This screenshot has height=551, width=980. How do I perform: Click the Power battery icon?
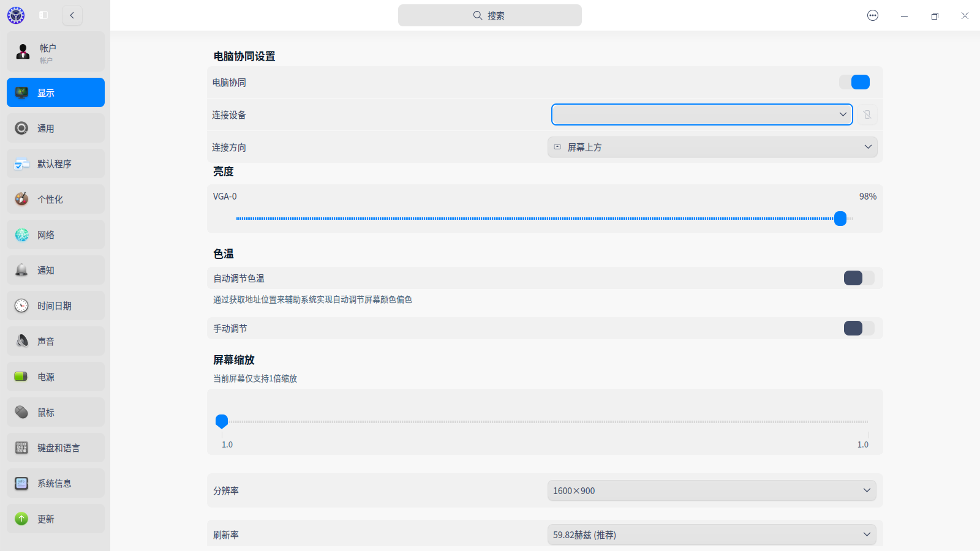21,377
